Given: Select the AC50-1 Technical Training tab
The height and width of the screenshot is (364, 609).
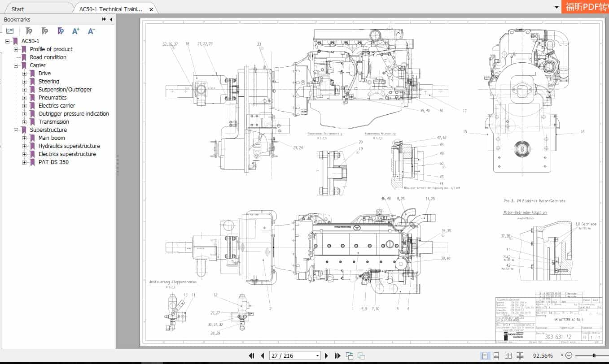Looking at the screenshot, I should tap(110, 9).
